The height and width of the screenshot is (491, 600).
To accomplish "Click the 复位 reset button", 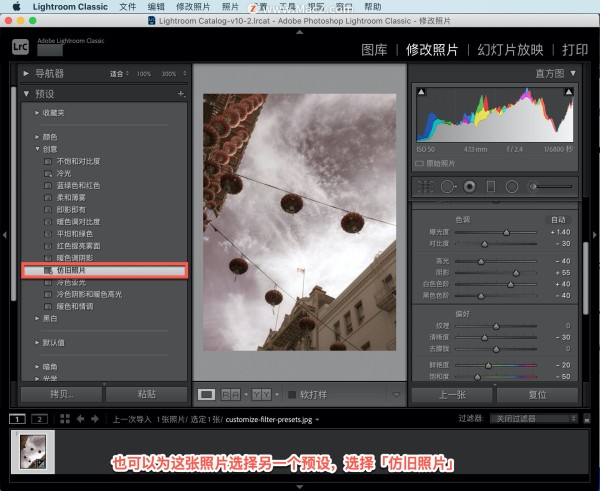I will pos(536,394).
